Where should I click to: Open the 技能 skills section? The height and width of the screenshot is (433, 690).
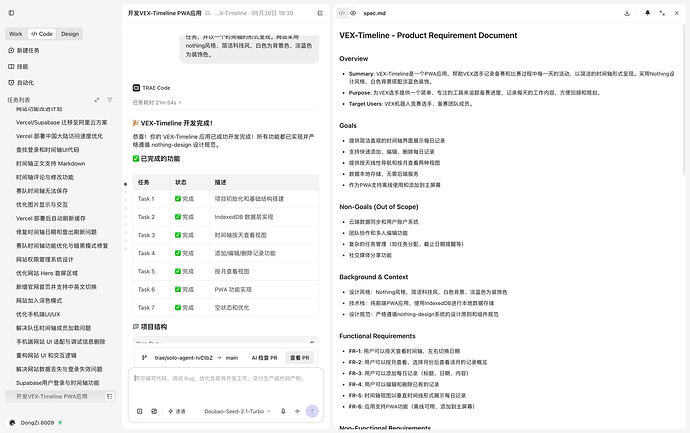(18, 66)
